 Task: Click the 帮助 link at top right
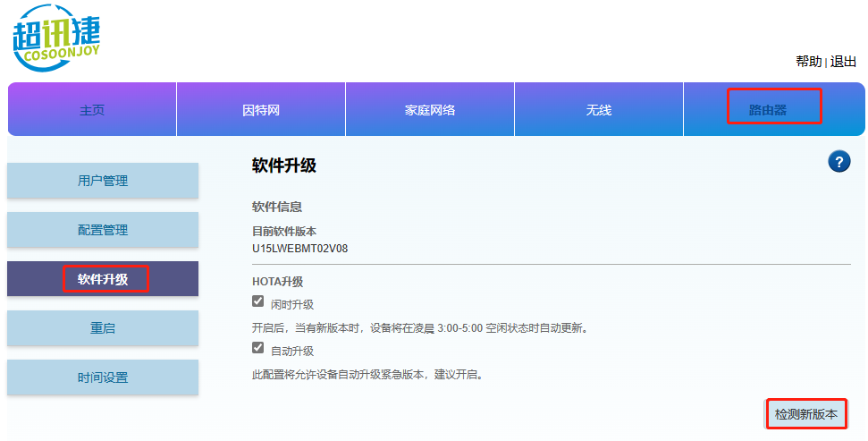coord(808,62)
